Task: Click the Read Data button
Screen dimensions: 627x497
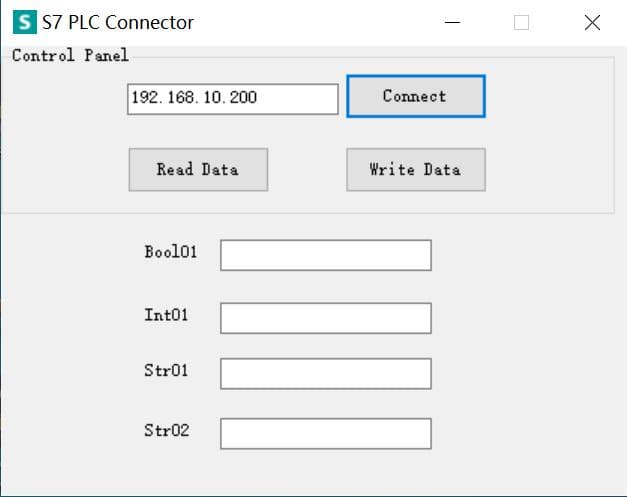Action: (198, 170)
